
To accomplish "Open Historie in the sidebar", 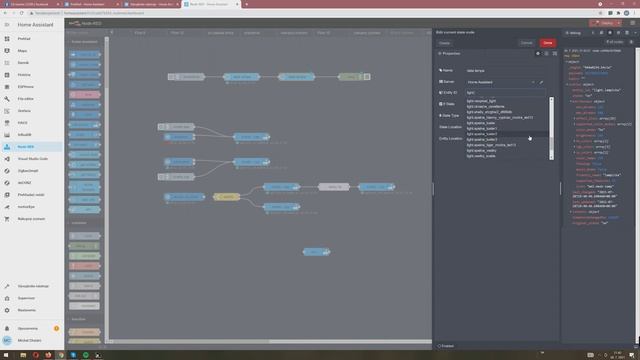I will pyautogui.click(x=31, y=75).
